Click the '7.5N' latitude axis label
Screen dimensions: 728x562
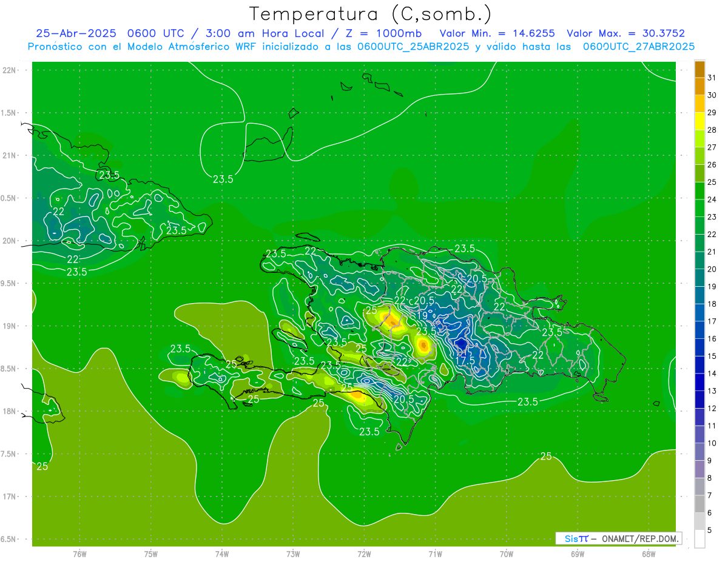click(8, 454)
